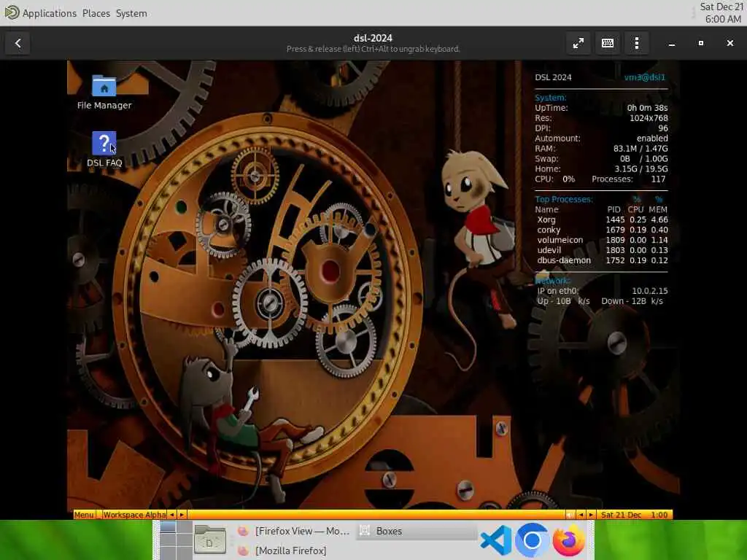Click the IP address 10.0.2.15
Image resolution: width=747 pixels, height=560 pixels.
pos(650,291)
